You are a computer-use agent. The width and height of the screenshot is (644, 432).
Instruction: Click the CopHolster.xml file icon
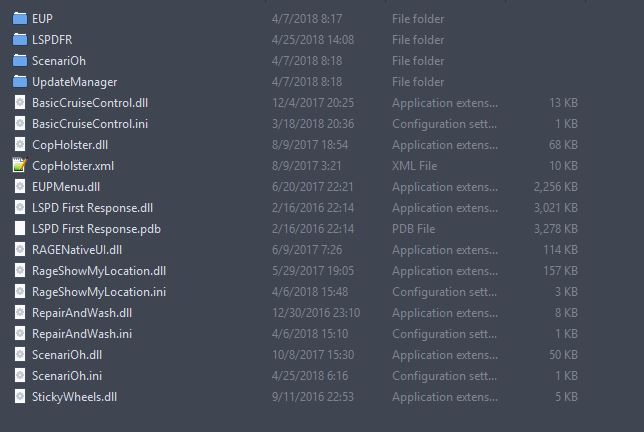pos(19,165)
